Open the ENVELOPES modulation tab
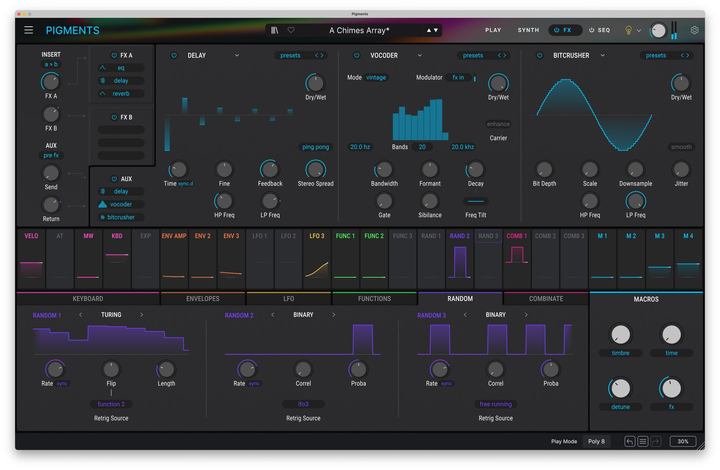Screen dimensions: 720x470 click(x=202, y=298)
